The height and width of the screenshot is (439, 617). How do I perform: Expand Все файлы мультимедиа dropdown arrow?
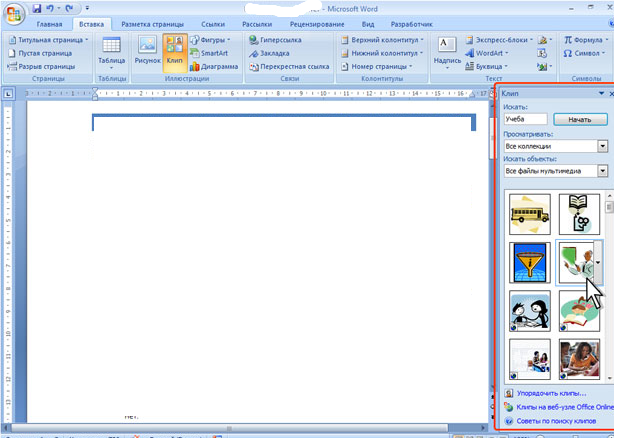pos(602,171)
